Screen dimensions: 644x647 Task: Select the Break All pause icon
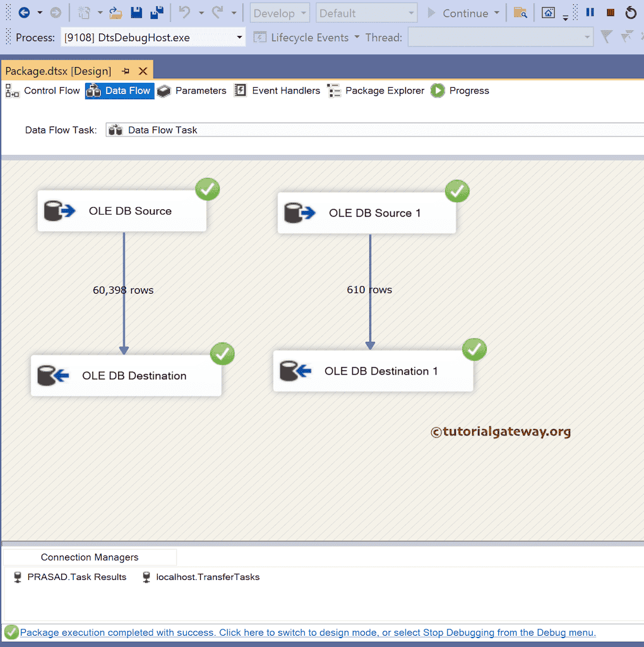589,12
